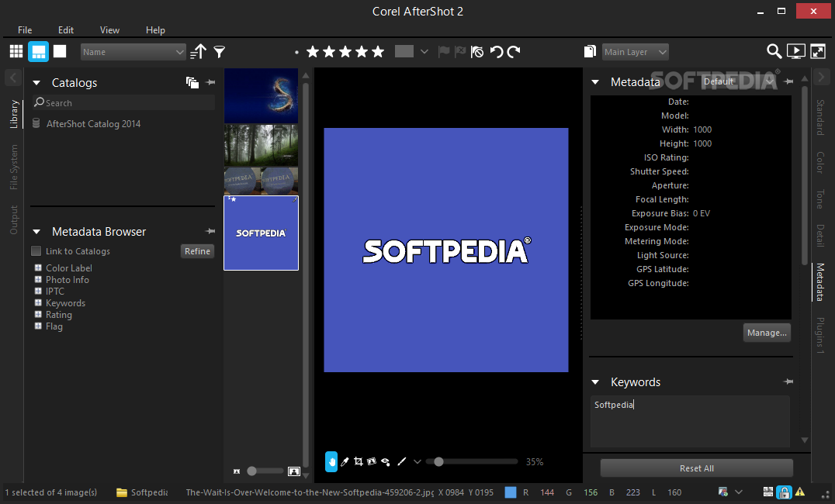The height and width of the screenshot is (504, 835).
Task: Select the standard view layout icon
Action: coord(38,51)
